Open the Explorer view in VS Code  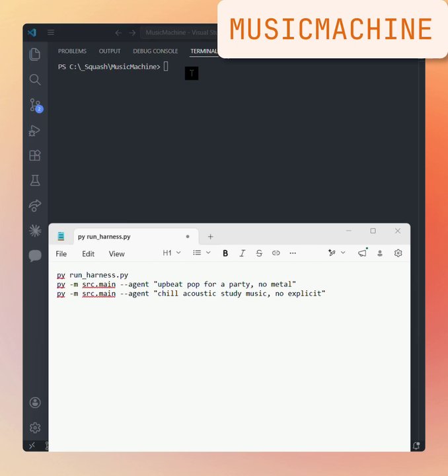tap(35, 54)
